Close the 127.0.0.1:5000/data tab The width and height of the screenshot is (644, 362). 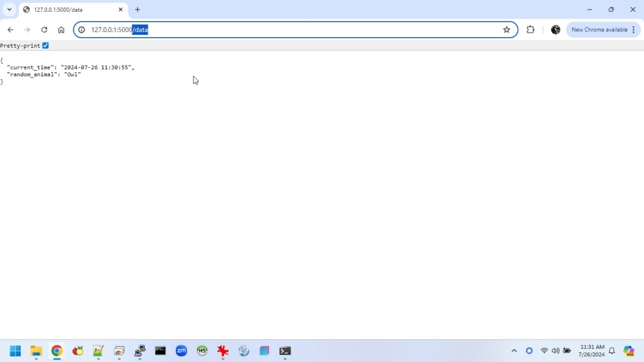[121, 10]
